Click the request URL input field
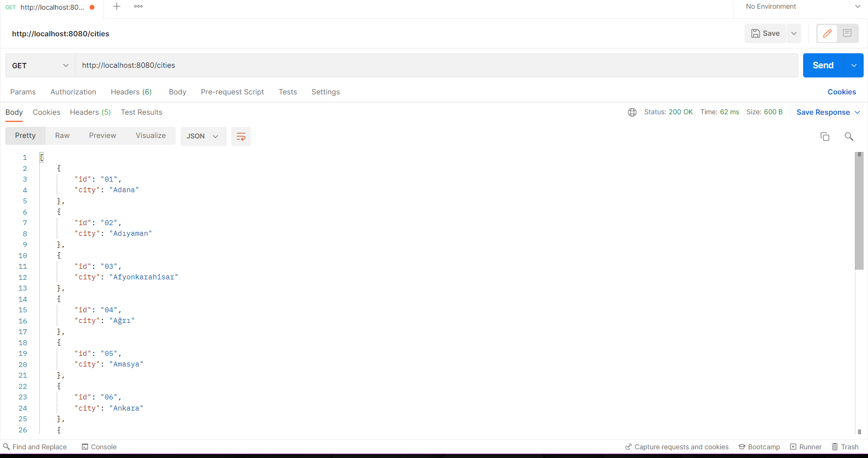 pyautogui.click(x=436, y=65)
